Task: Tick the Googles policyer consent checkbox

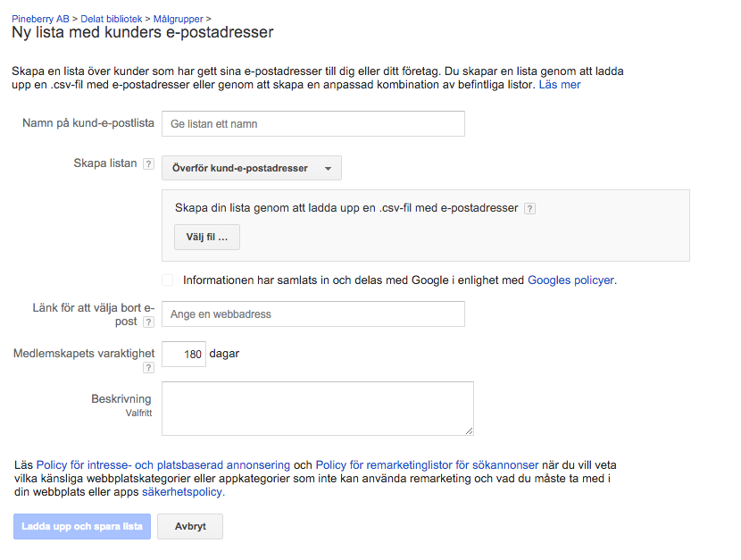Action: pos(167,280)
